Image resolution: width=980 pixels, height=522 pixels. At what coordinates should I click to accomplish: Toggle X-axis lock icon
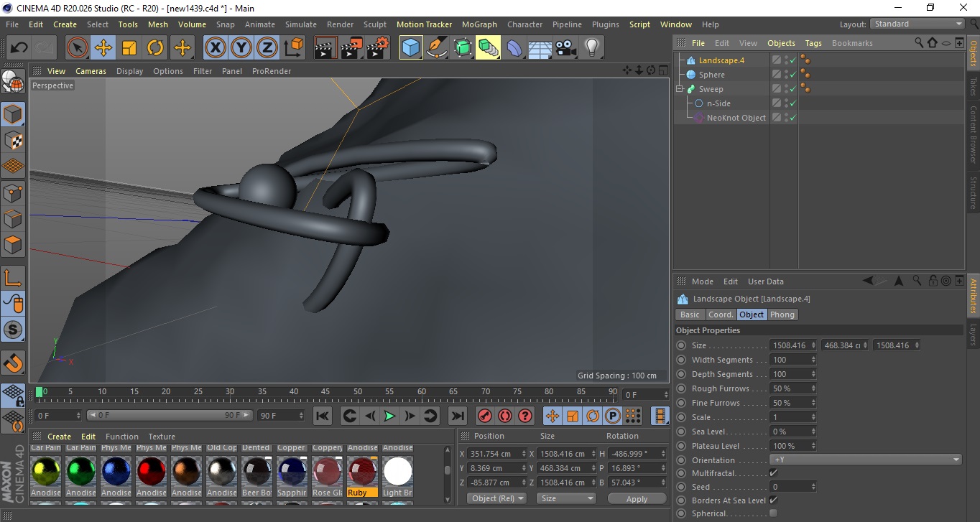click(x=215, y=48)
